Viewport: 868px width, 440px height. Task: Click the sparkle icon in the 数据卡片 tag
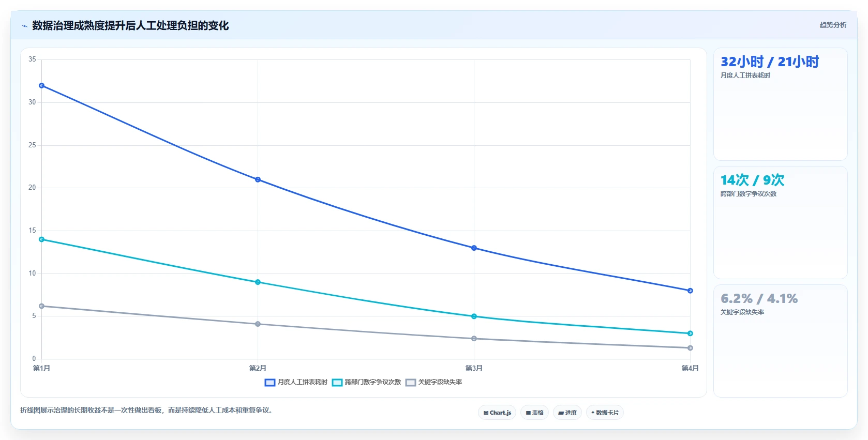click(593, 413)
